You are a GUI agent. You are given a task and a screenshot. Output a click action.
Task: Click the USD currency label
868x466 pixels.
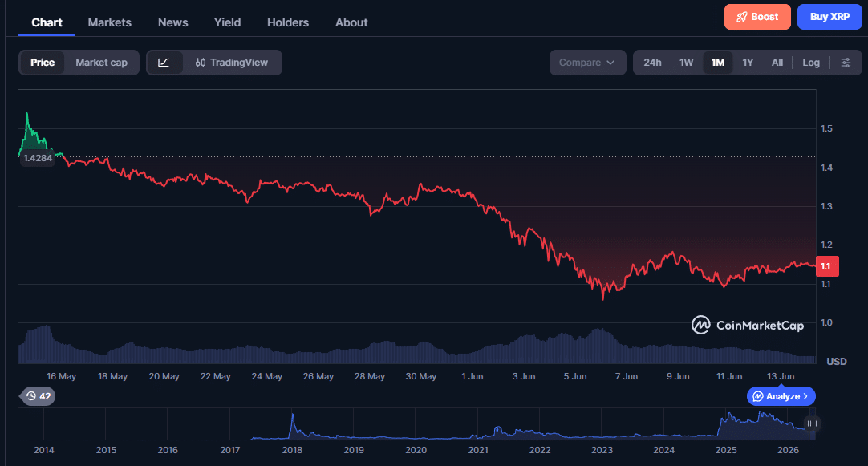click(x=837, y=362)
